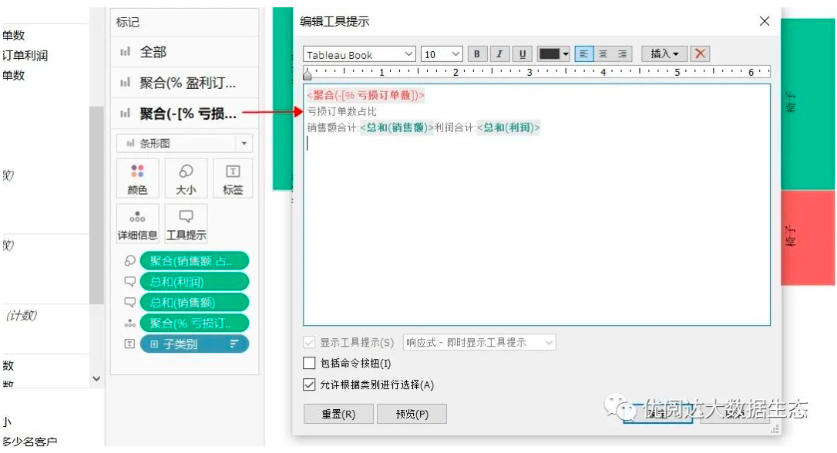Open the font size 10 dropdown
837x453 pixels.
click(x=441, y=54)
